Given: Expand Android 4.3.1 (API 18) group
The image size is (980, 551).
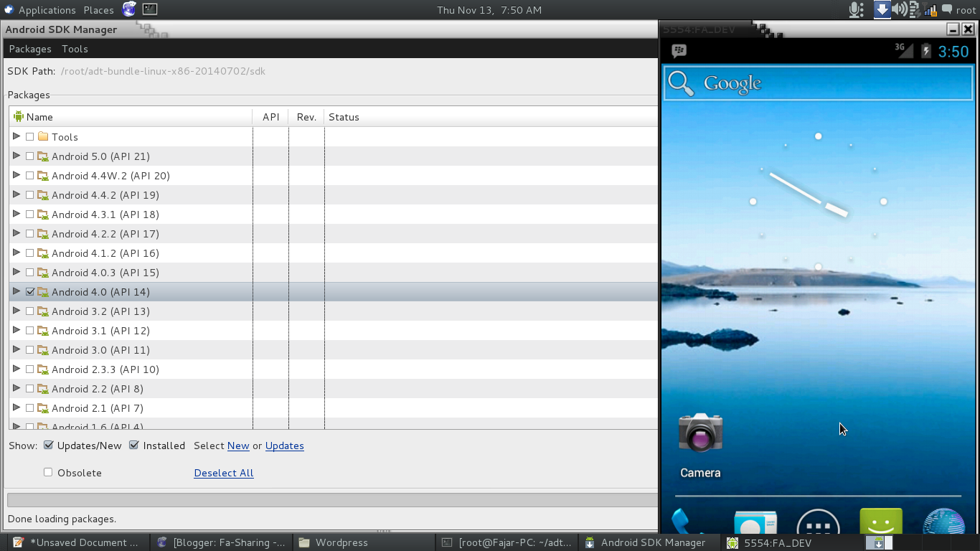Looking at the screenshot, I should click(x=17, y=213).
